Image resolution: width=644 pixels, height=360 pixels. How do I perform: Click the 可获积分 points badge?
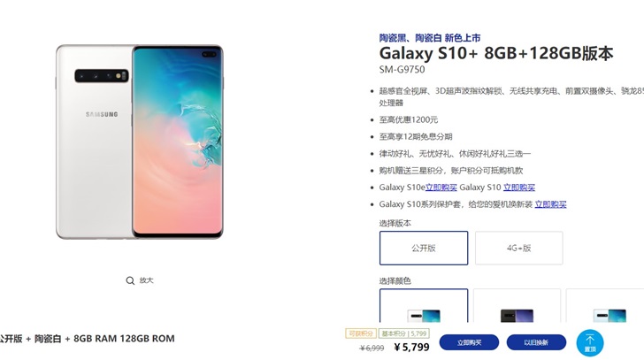coord(361,333)
